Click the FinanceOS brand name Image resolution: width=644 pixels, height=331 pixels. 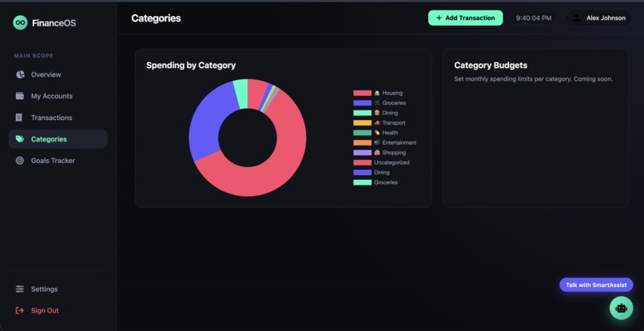tap(54, 23)
